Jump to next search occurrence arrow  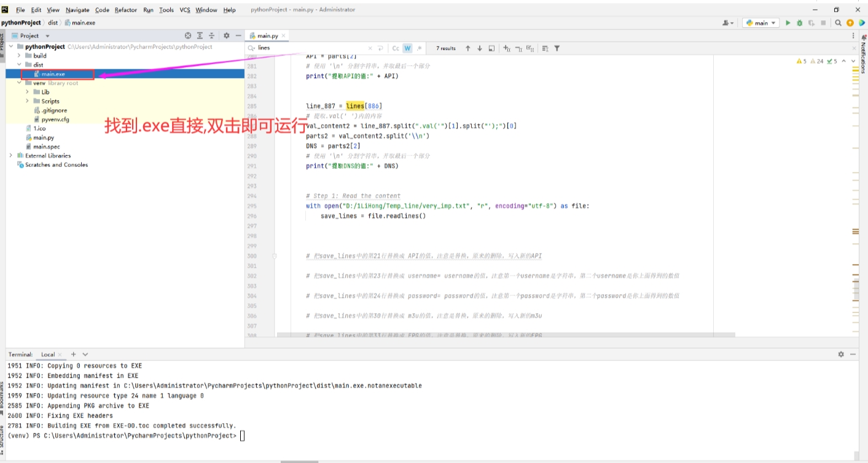point(480,48)
